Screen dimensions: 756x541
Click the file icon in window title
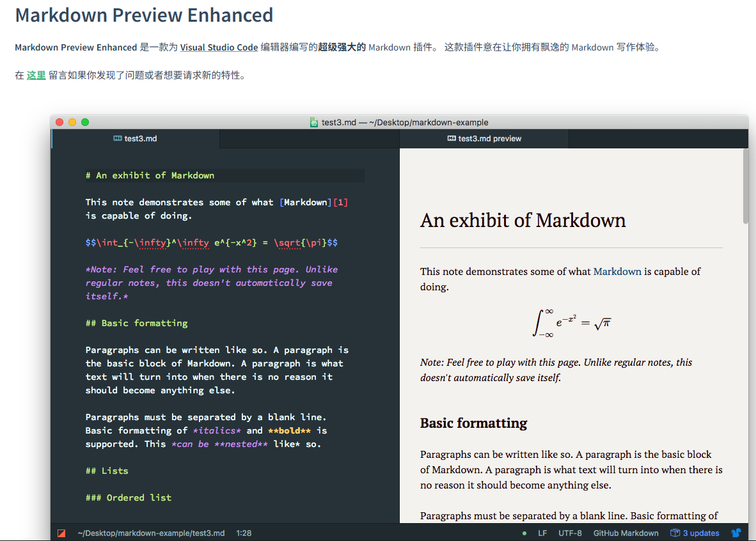click(314, 123)
